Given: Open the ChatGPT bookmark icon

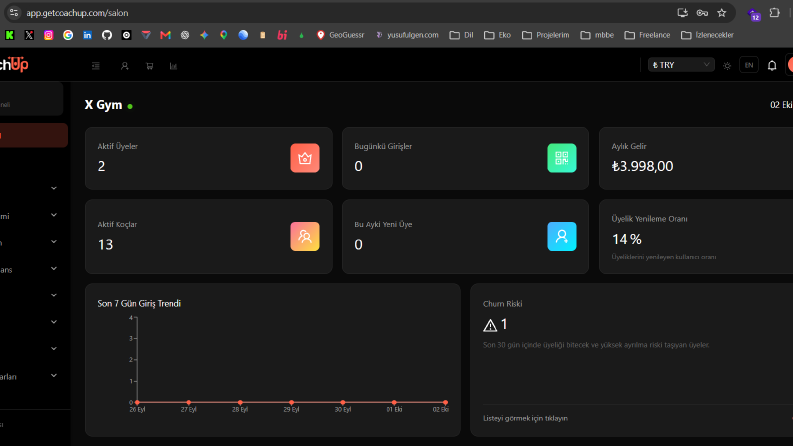Looking at the screenshot, I should point(185,35).
